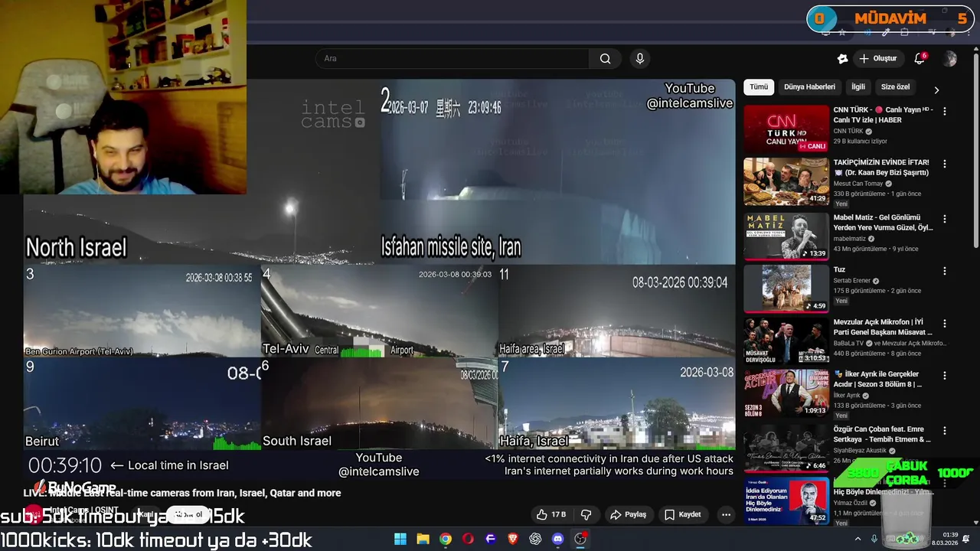Open Mabel Matiz thumbnail 13:39

pyautogui.click(x=786, y=236)
